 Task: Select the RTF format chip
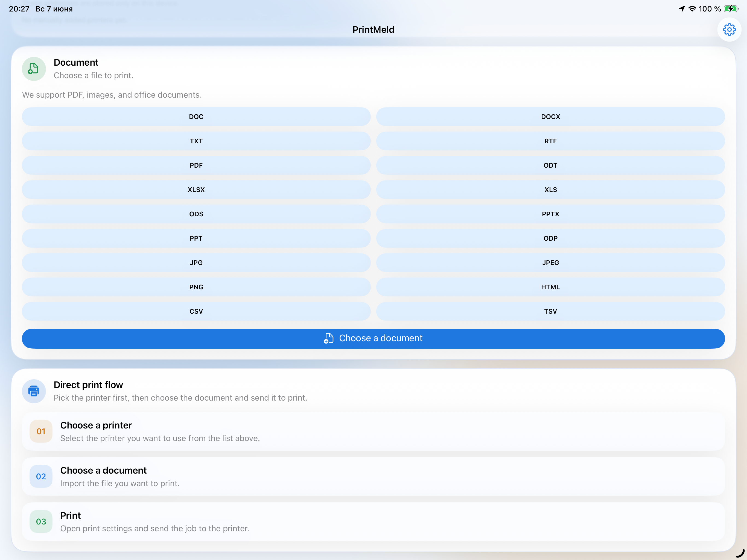pyautogui.click(x=550, y=141)
